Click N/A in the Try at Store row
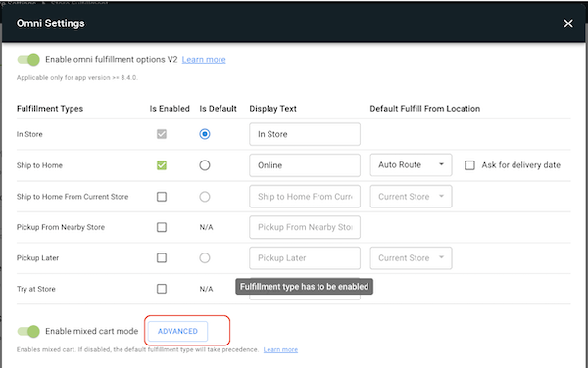The height and width of the screenshot is (368, 588). click(x=206, y=289)
